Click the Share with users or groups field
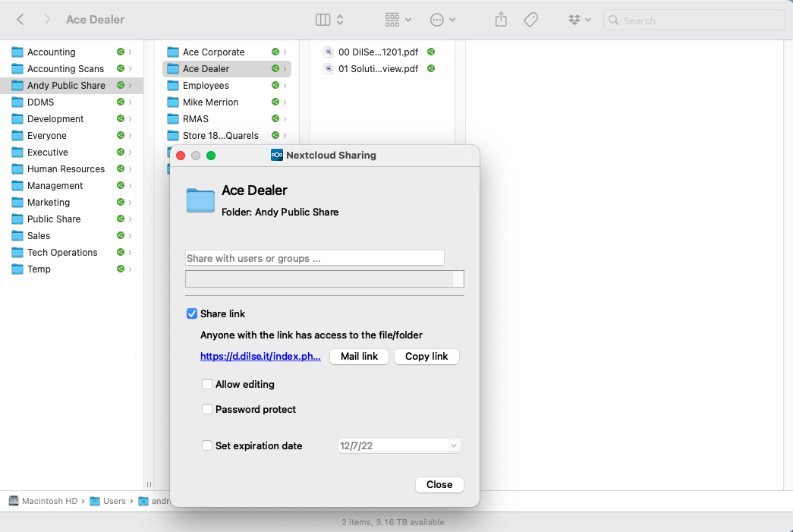 (314, 257)
